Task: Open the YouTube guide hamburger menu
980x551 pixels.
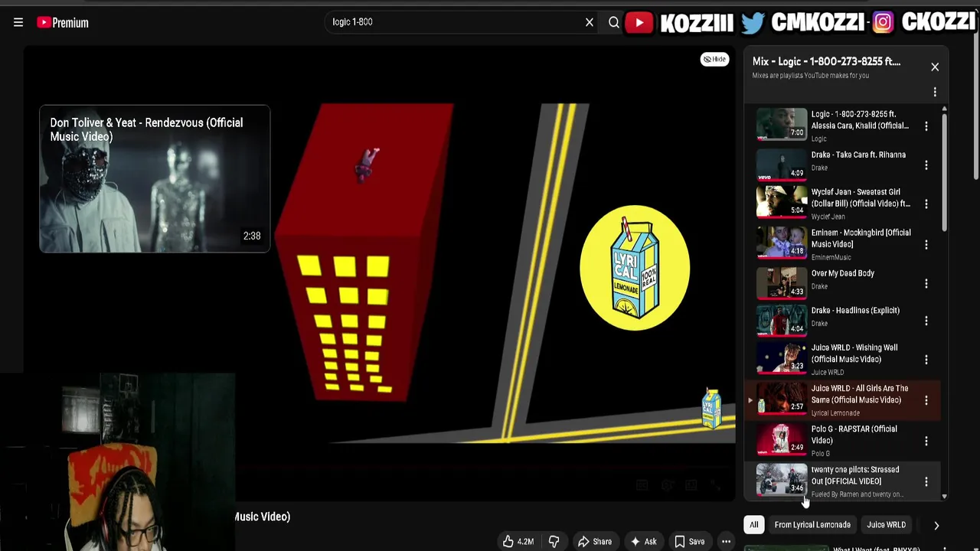Action: pos(18,22)
